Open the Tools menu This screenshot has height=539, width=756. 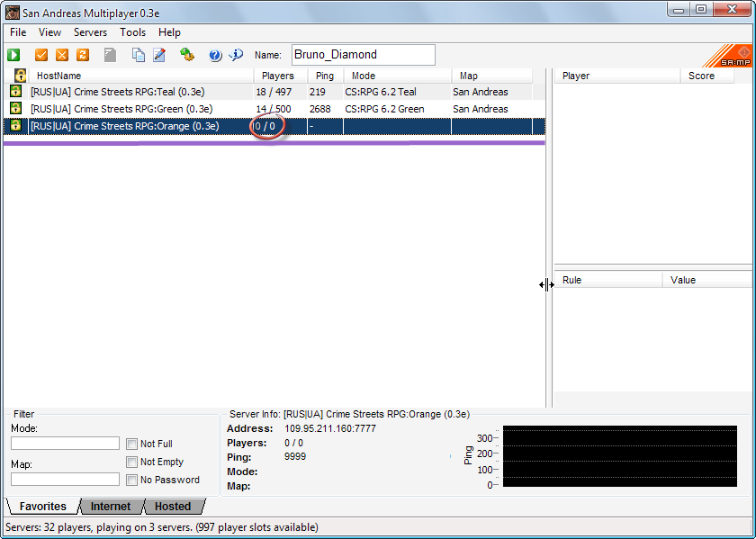(132, 32)
